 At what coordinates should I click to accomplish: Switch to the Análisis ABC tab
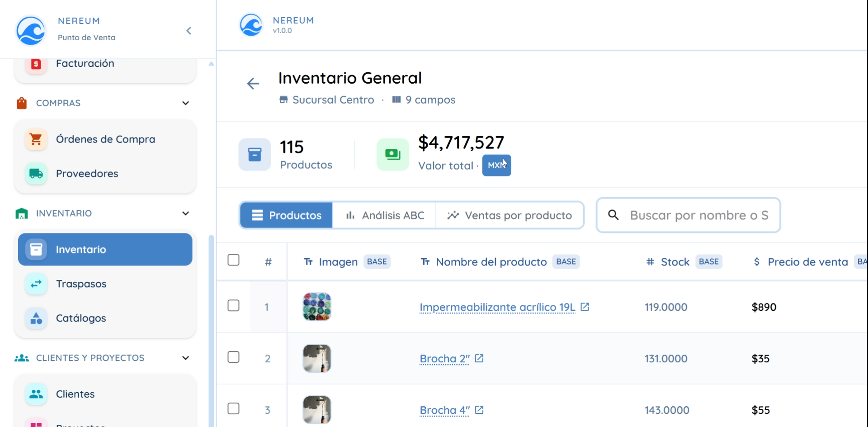tap(384, 215)
